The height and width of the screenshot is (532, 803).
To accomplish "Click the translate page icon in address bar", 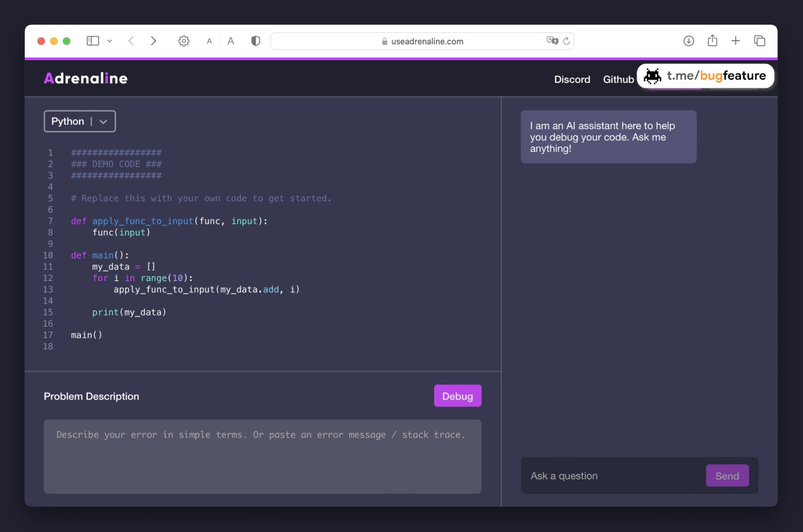I will click(x=552, y=41).
